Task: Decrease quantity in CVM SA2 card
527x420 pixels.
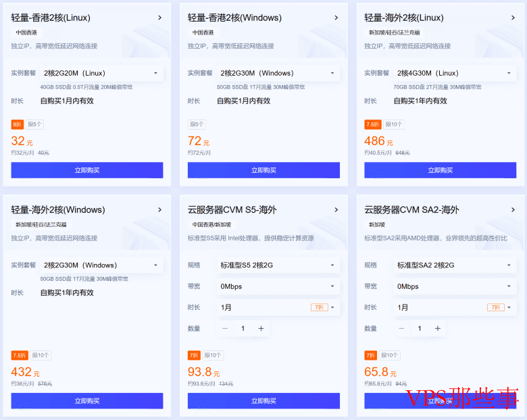Action: click(x=401, y=329)
